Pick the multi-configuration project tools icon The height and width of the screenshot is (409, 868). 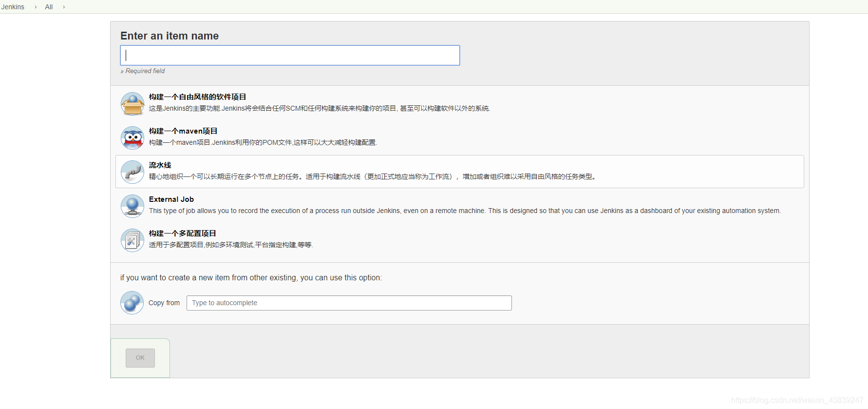coord(132,240)
